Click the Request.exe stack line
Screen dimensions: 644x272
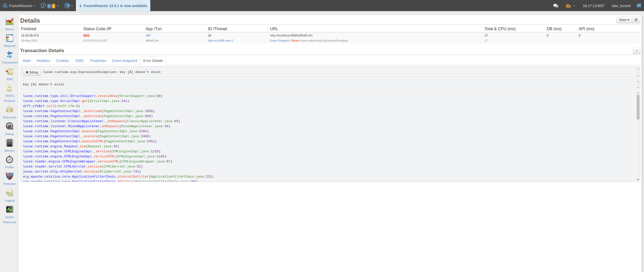pos(71,146)
